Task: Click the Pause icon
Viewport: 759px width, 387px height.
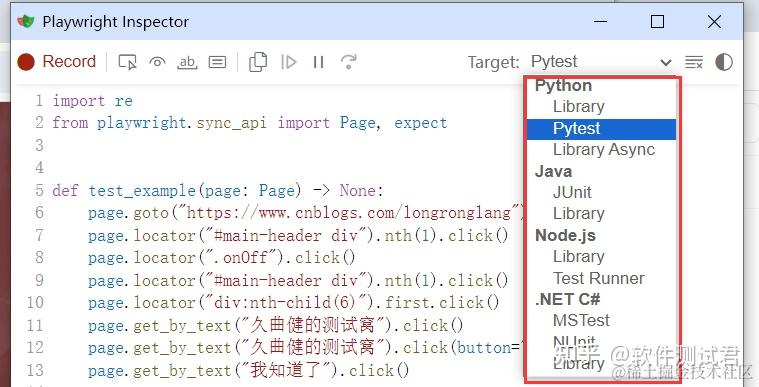Action: pos(319,62)
